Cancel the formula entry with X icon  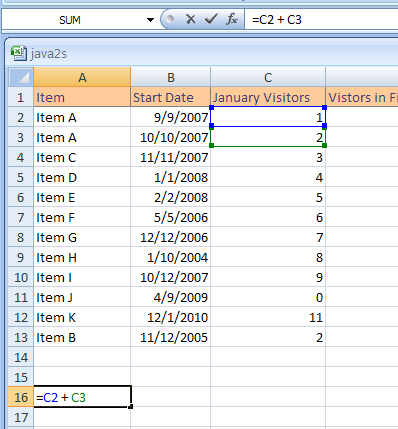click(191, 19)
